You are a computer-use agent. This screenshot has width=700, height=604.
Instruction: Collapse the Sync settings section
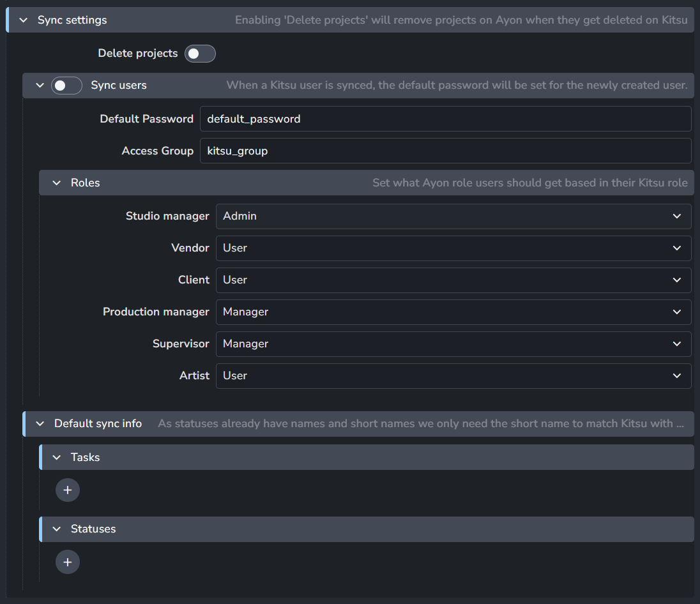tap(24, 20)
